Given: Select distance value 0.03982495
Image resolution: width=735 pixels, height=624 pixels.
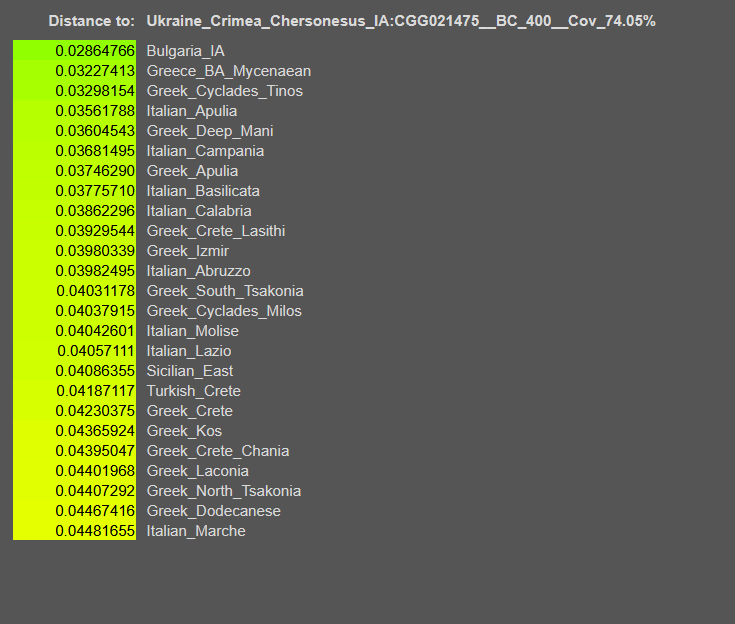Looking at the screenshot, I should pos(95,271).
